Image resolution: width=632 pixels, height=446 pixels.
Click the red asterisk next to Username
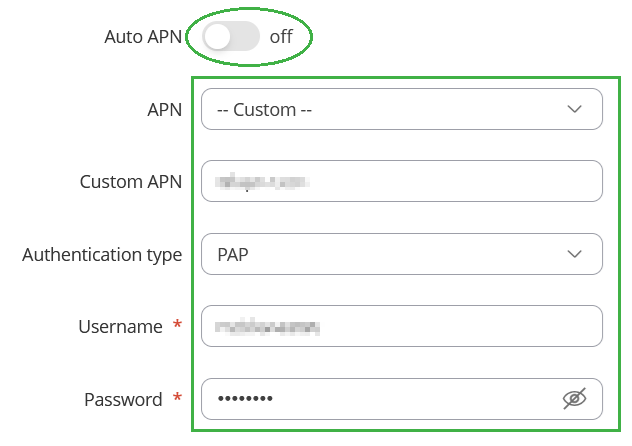click(178, 325)
